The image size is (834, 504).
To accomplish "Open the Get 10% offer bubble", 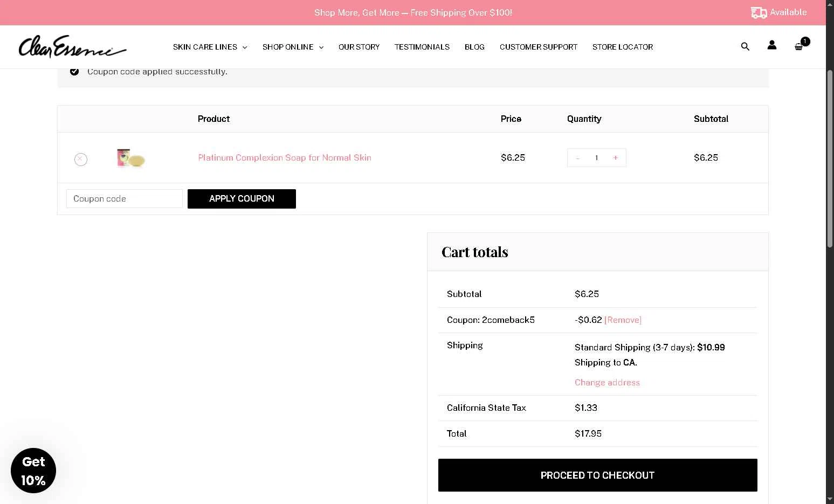I will click(33, 471).
